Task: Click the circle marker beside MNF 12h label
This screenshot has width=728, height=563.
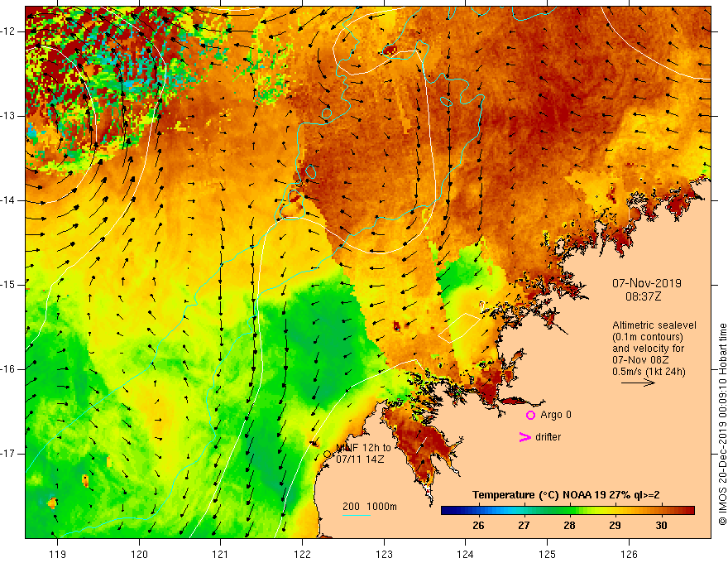Action: click(327, 454)
